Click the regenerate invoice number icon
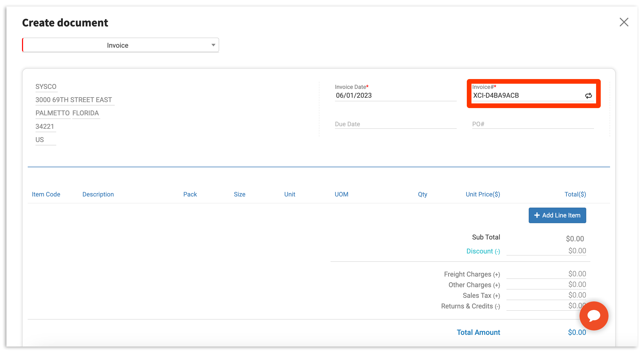 pyautogui.click(x=588, y=96)
